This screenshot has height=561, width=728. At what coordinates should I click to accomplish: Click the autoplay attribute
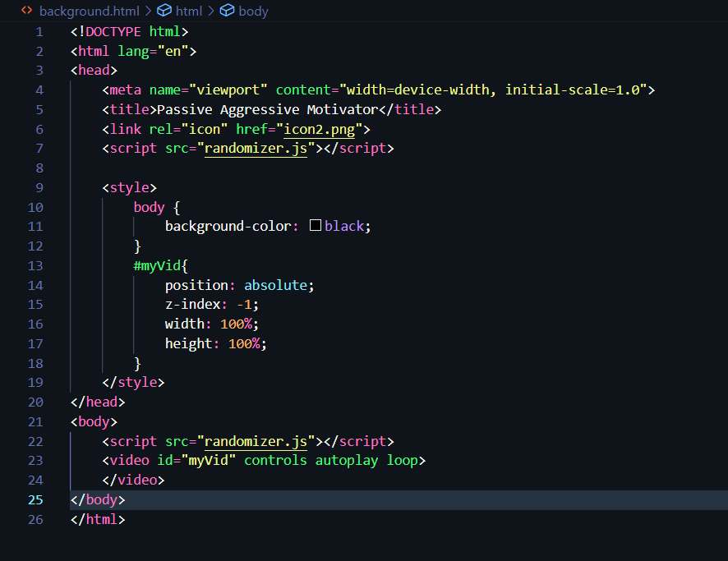347,460
